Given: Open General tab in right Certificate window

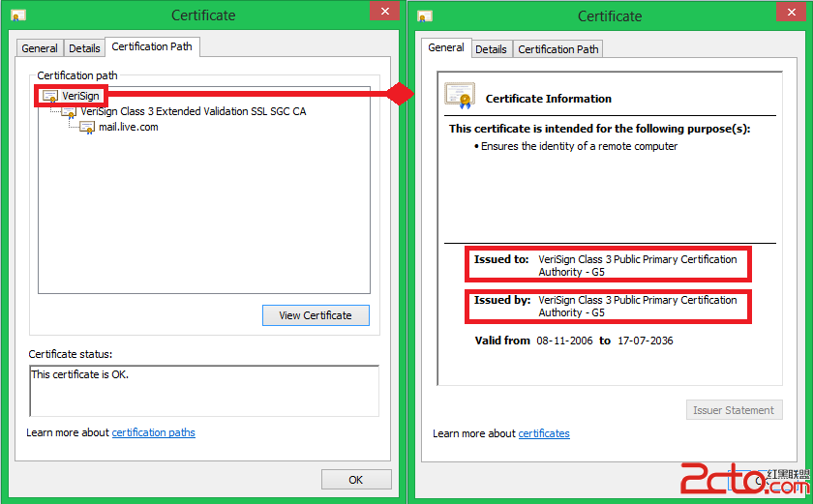Looking at the screenshot, I should [x=446, y=47].
